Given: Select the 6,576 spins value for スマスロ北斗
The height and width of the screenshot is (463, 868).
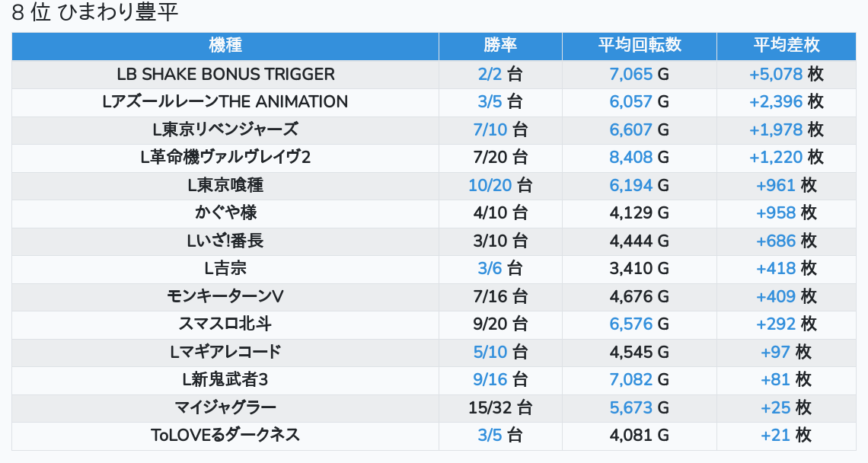Looking at the screenshot, I should pos(631,324).
